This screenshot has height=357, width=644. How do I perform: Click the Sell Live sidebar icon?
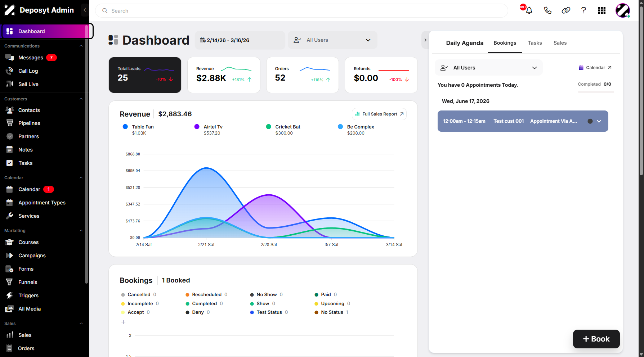tap(10, 84)
